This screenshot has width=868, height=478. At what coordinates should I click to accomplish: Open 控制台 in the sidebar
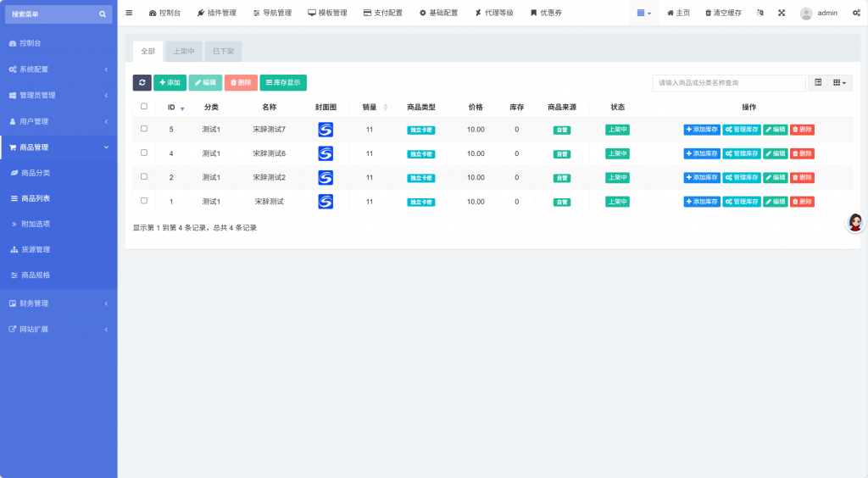[58, 43]
